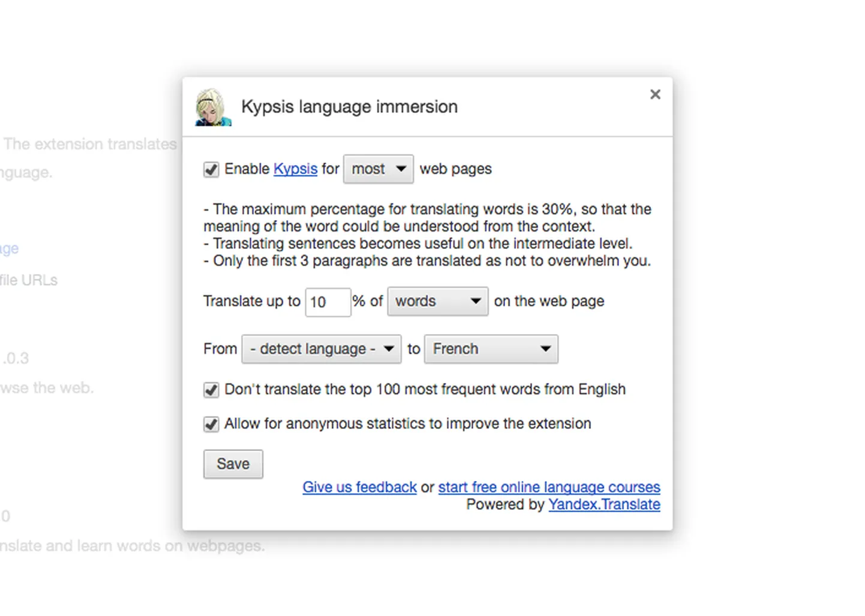The image size is (865, 616).
Task: Open the '- detect language -' source dropdown
Action: coord(321,349)
